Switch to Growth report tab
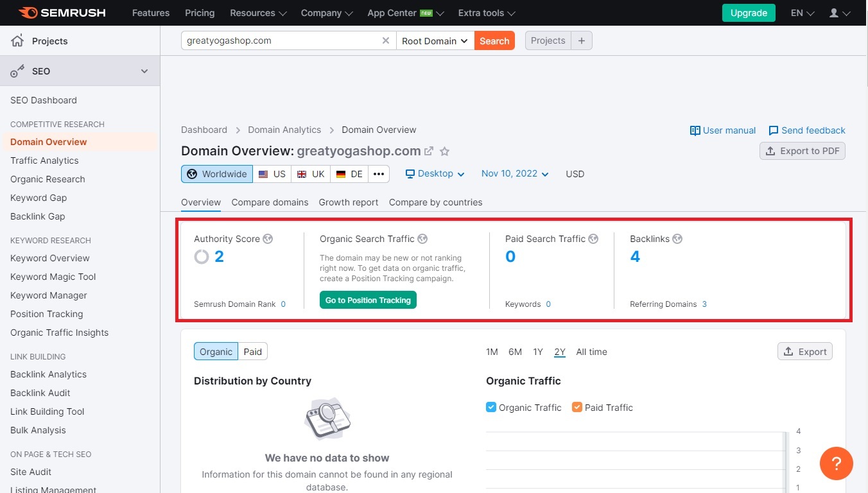This screenshot has height=493, width=868. pos(349,202)
